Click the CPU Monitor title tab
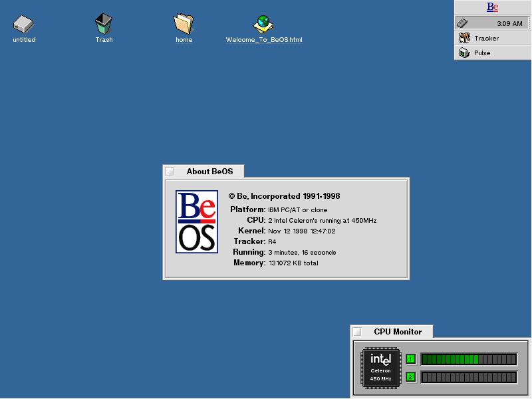532x399 pixels. point(392,331)
